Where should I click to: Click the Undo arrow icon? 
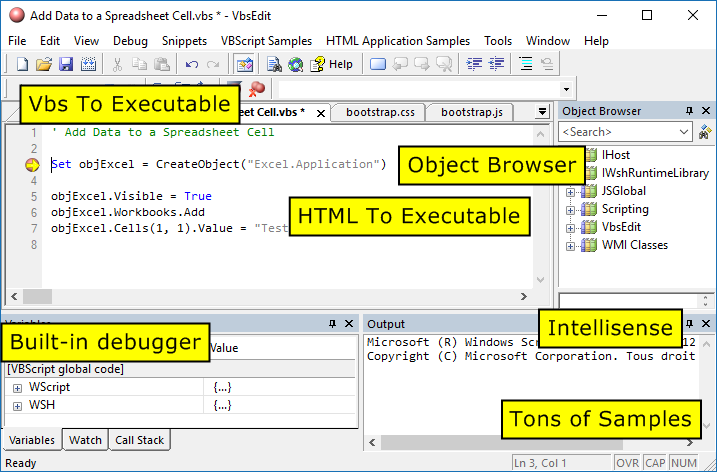point(191,64)
